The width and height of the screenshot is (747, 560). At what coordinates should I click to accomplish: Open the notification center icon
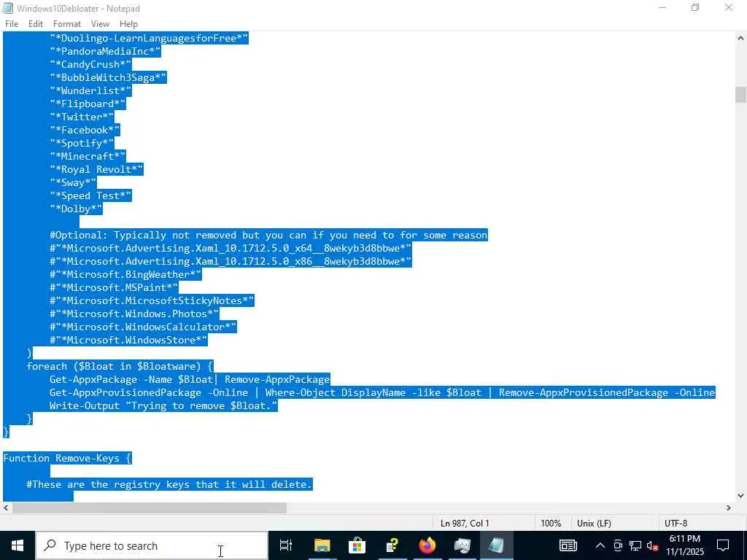723,545
